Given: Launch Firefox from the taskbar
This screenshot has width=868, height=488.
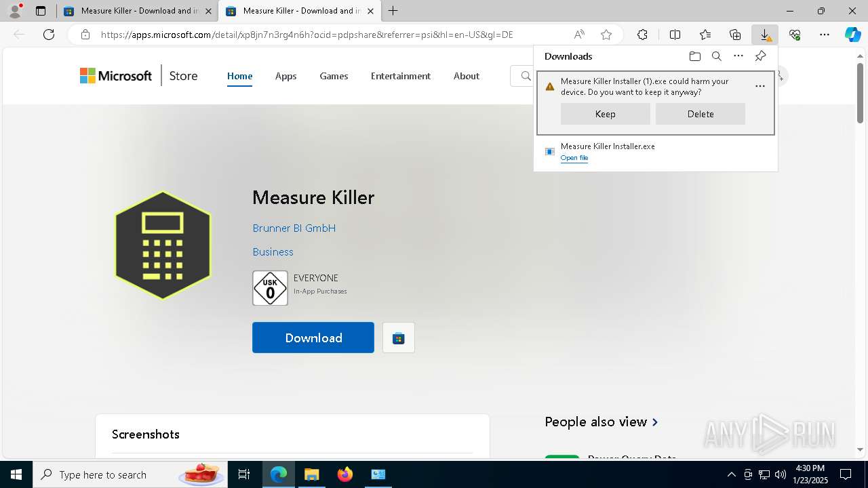Looking at the screenshot, I should point(345,474).
